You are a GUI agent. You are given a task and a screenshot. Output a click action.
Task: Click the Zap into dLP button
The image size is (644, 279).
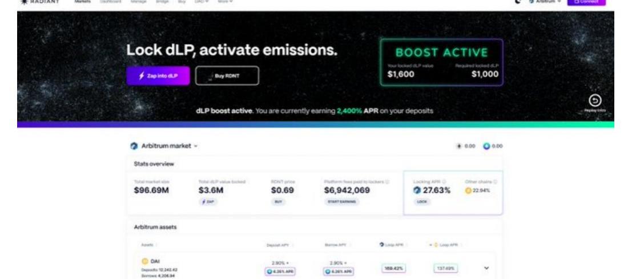pos(158,75)
